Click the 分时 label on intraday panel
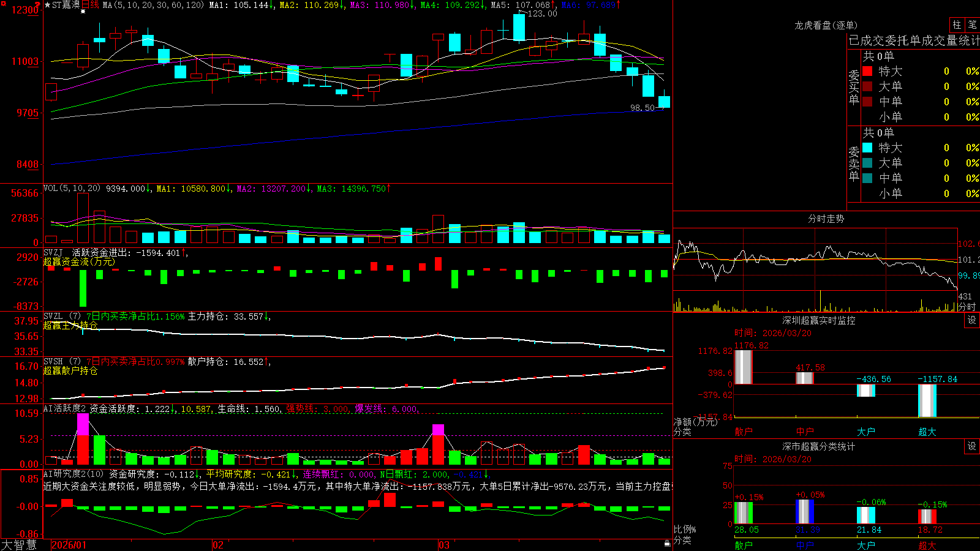The width and height of the screenshot is (980, 551). 967,307
